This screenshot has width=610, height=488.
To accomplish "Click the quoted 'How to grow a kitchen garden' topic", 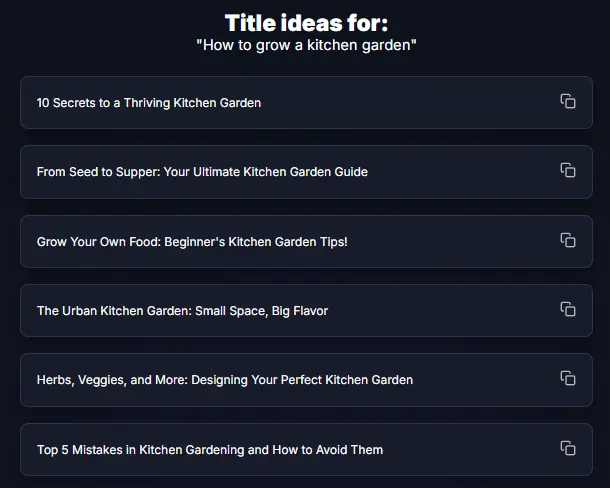I will pyautogui.click(x=306, y=45).
